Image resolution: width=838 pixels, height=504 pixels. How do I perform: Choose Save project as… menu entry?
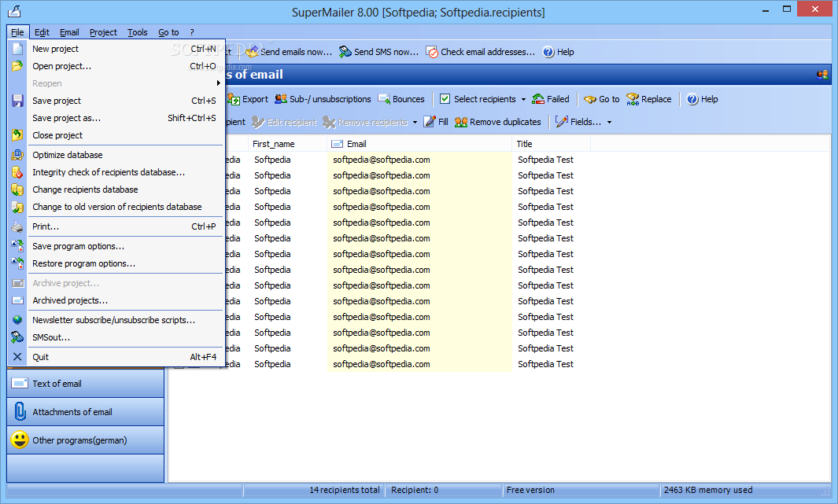tap(116, 118)
